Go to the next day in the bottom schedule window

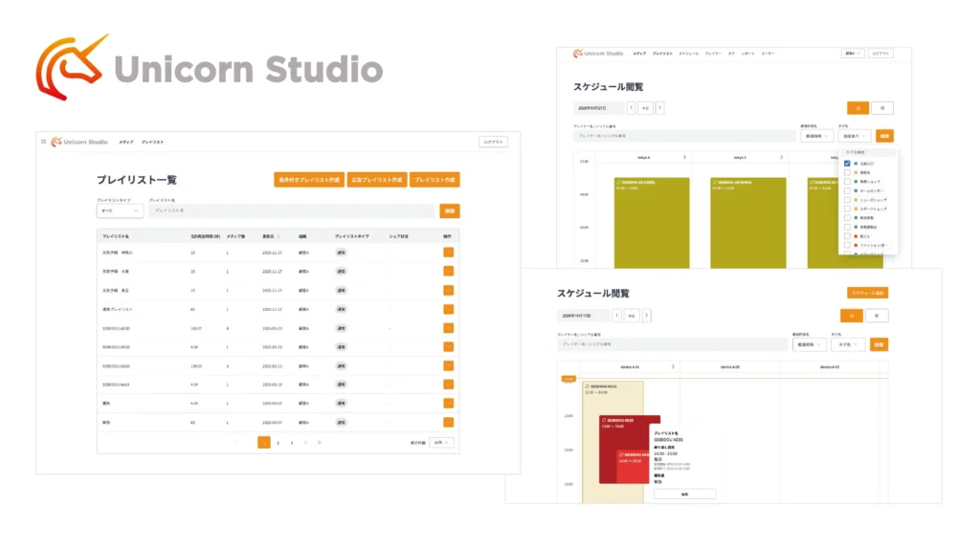click(x=646, y=316)
